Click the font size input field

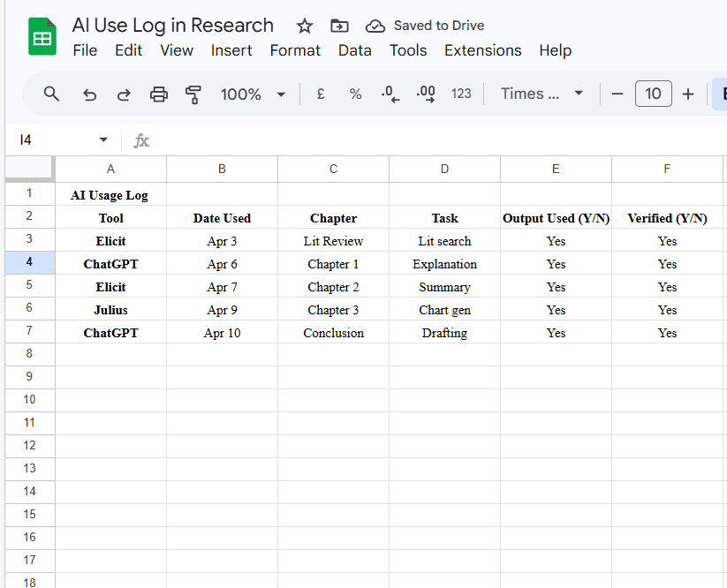pyautogui.click(x=653, y=93)
